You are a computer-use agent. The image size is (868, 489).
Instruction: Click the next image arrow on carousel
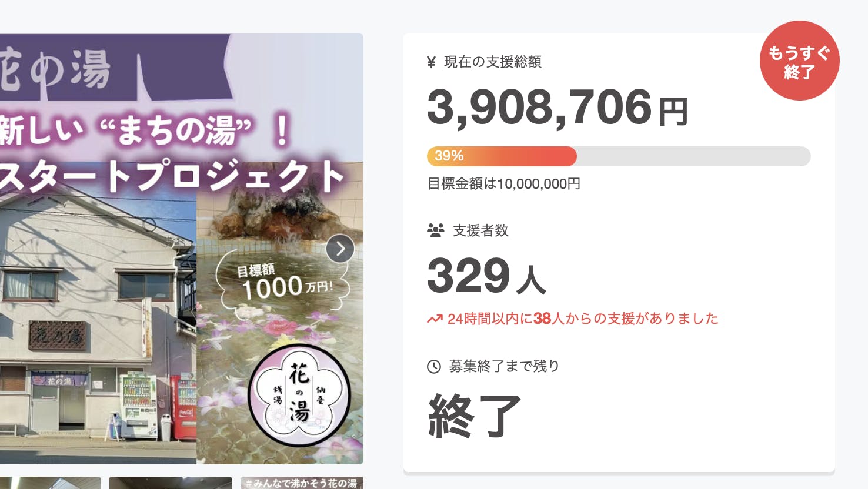pos(340,249)
